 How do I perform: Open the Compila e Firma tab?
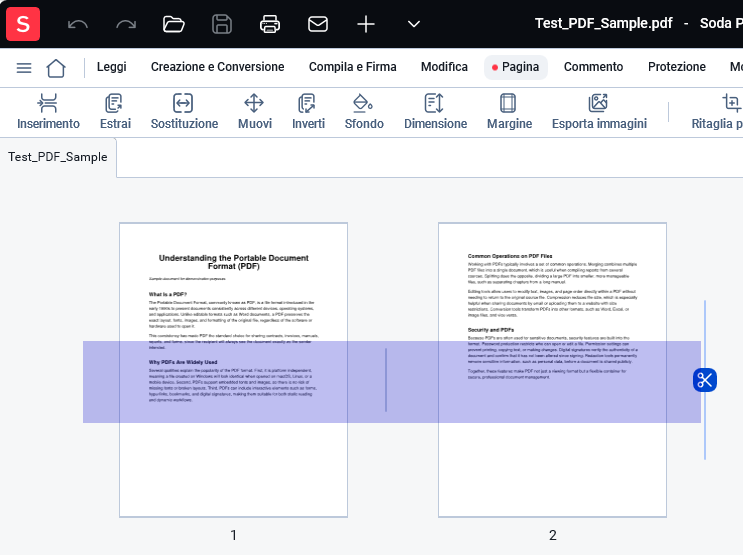[x=353, y=67]
